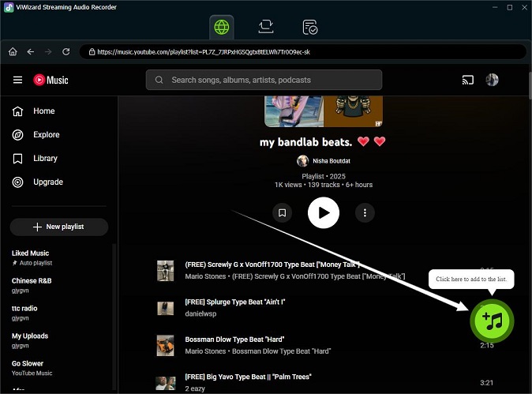Click Nisha Boutdat's small avatar
532x394 pixels.
pos(302,161)
